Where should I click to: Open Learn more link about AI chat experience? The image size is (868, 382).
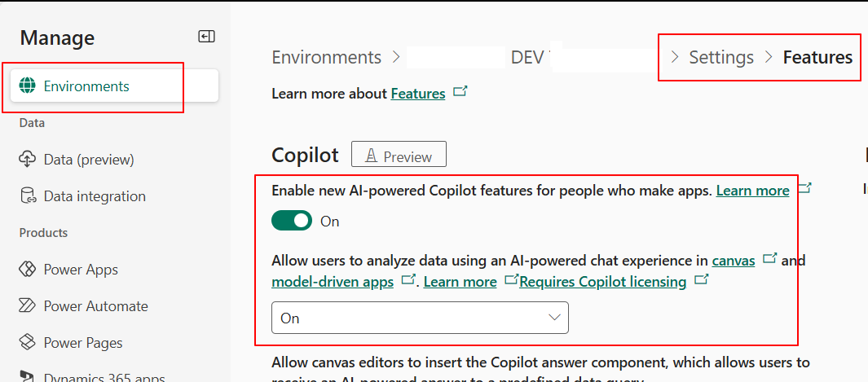pyautogui.click(x=460, y=282)
